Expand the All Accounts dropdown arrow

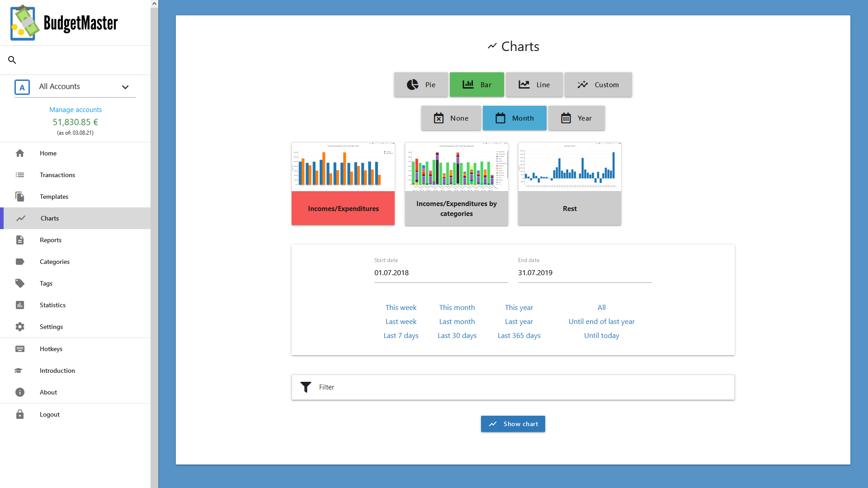pos(125,87)
